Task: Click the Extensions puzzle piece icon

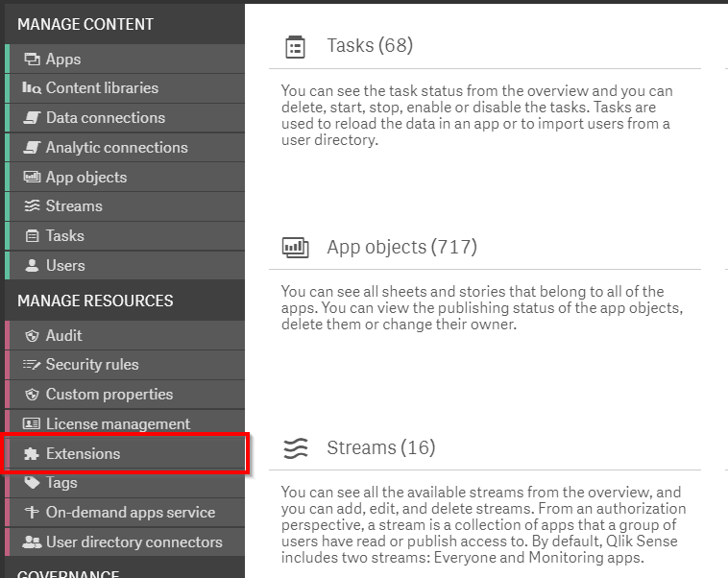Action: coord(31,454)
